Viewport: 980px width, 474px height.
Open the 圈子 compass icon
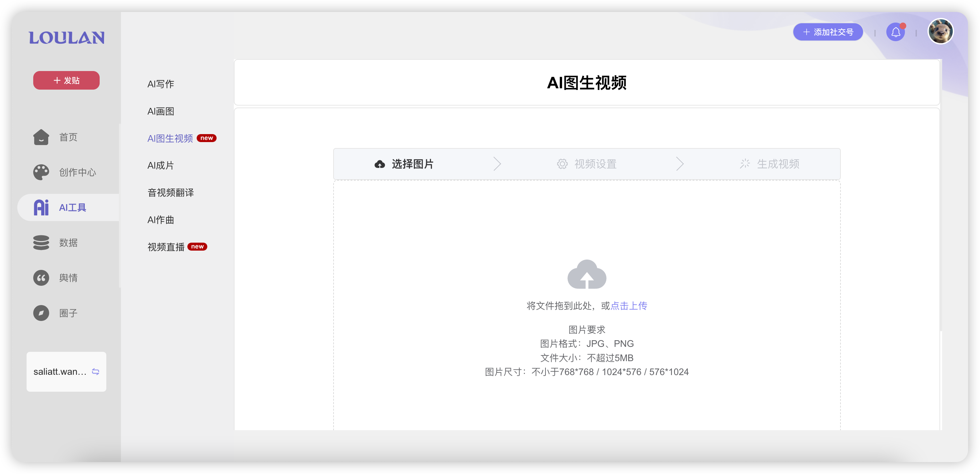coord(41,313)
